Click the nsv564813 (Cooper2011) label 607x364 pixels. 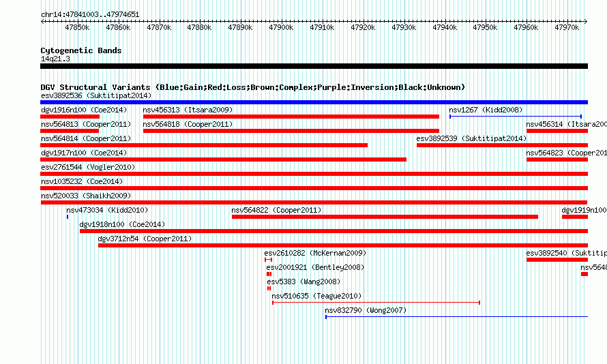click(86, 124)
